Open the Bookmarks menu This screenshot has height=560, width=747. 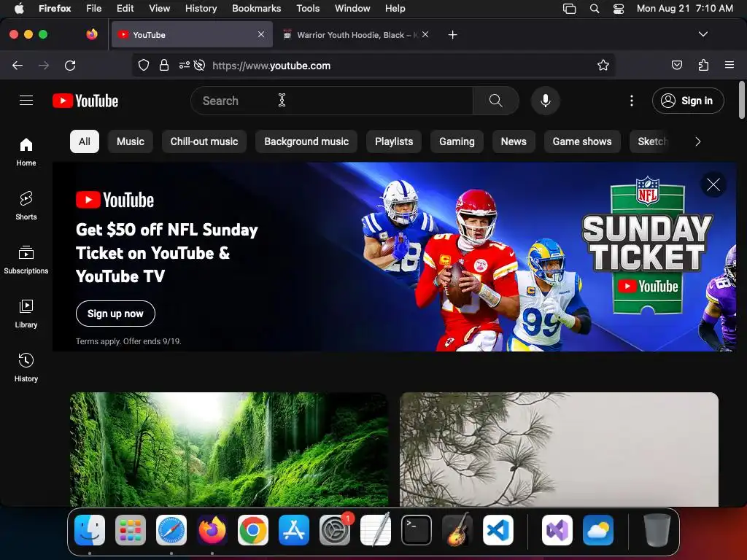(x=256, y=9)
